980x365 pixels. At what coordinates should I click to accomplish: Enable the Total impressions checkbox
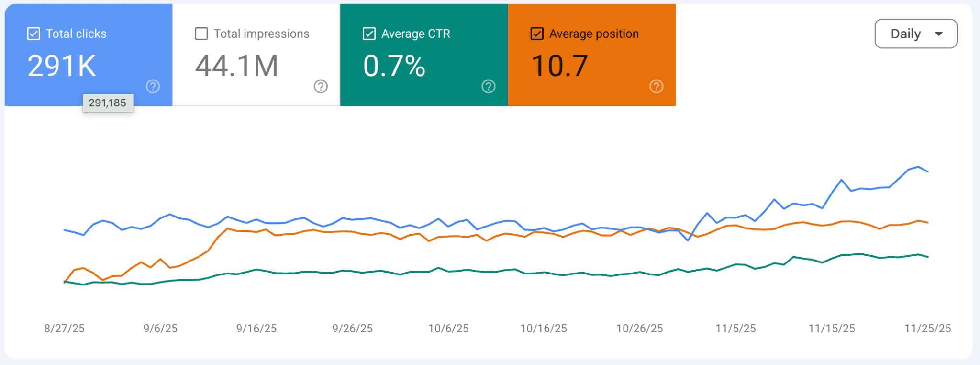[201, 34]
